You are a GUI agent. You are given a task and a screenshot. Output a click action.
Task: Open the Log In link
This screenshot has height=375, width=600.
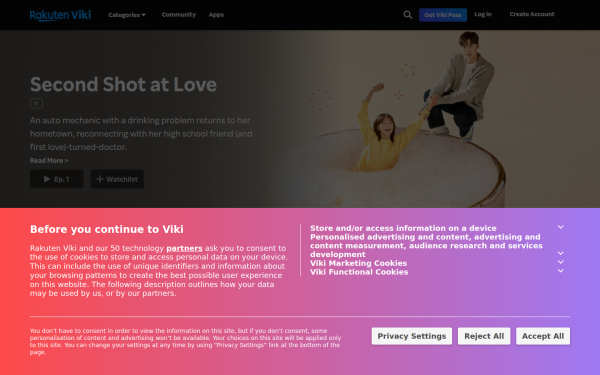(x=483, y=14)
